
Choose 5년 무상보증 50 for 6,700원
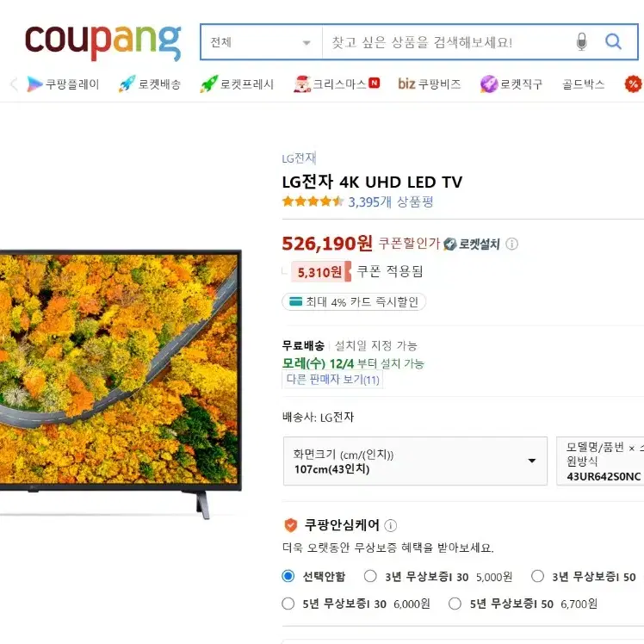pos(455,604)
